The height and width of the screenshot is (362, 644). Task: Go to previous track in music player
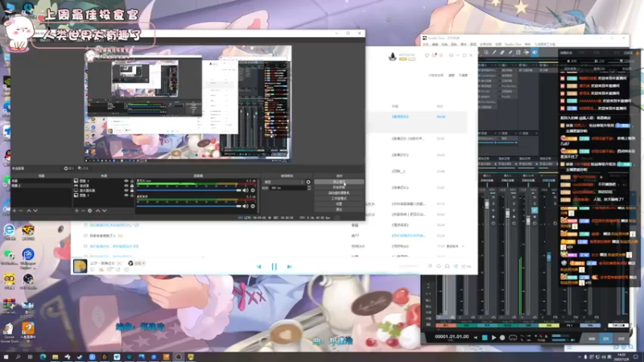pos(258,267)
